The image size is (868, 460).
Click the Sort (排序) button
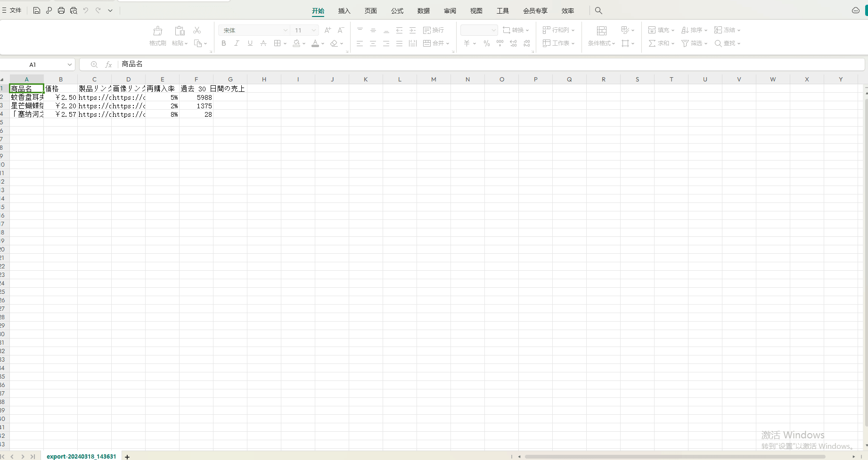coord(695,30)
